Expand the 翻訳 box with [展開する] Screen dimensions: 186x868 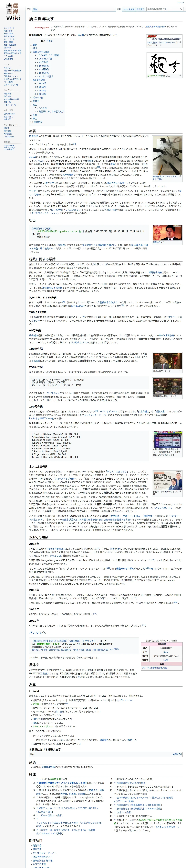click(x=177, y=754)
